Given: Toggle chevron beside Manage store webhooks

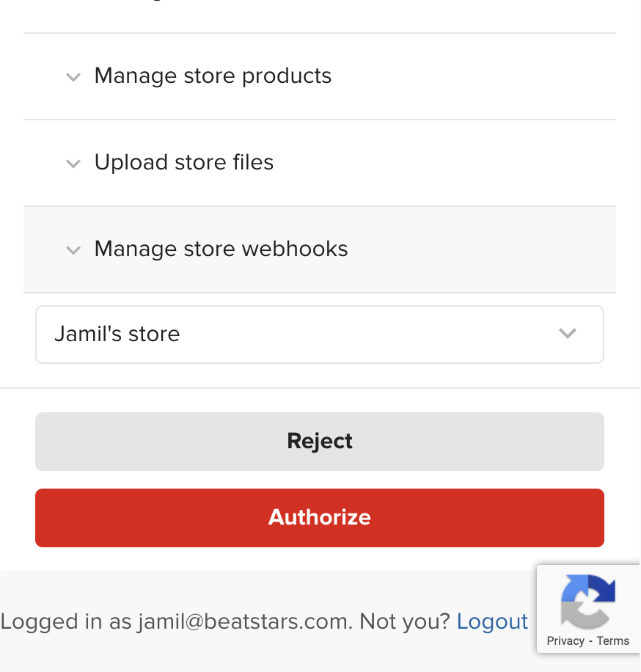Looking at the screenshot, I should point(73,250).
